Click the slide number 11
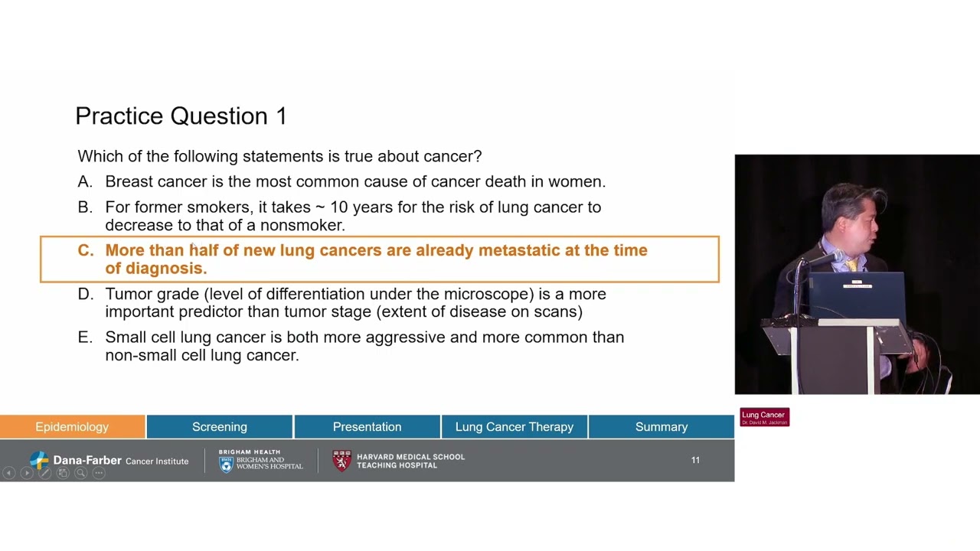980x551 pixels. (x=695, y=460)
